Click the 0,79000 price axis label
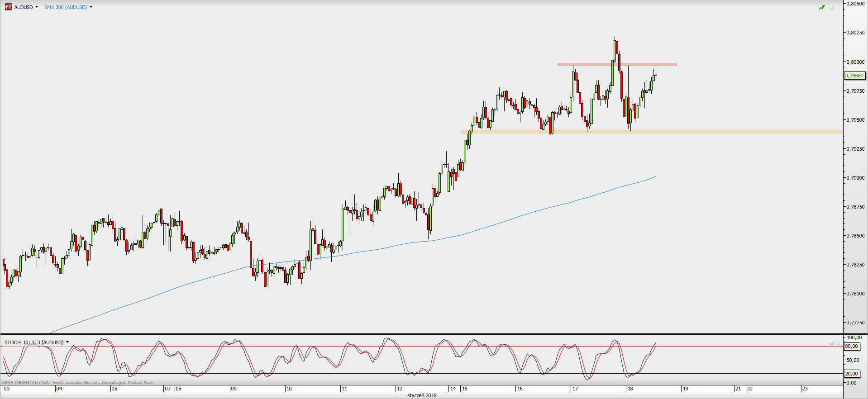 pos(855,178)
